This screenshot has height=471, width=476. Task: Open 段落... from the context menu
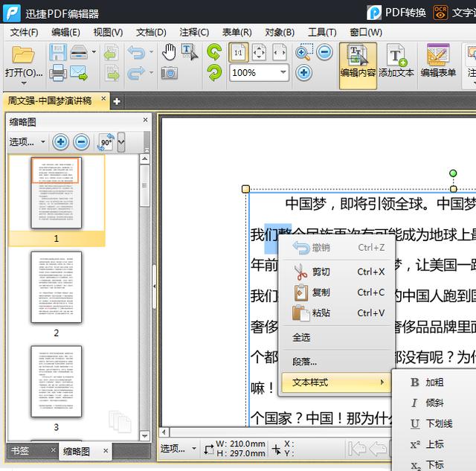337,362
